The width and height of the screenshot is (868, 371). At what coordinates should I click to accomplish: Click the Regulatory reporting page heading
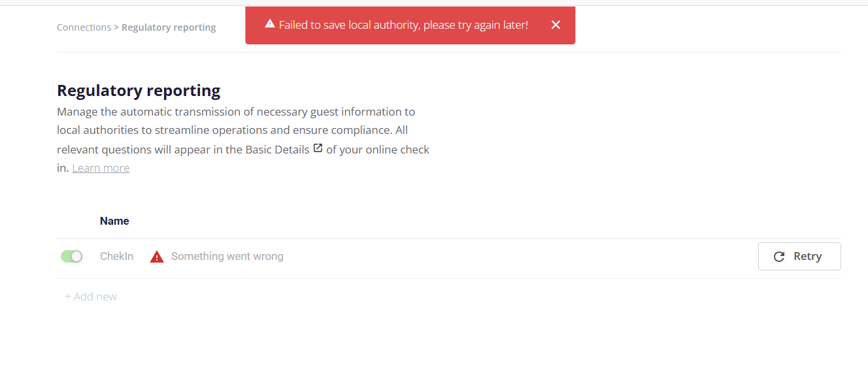pos(139,90)
